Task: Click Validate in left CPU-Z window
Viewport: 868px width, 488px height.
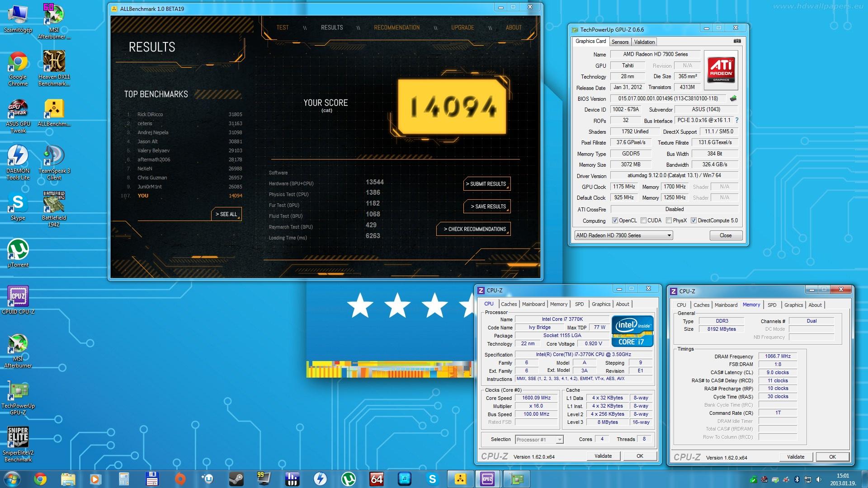Action: click(x=603, y=456)
